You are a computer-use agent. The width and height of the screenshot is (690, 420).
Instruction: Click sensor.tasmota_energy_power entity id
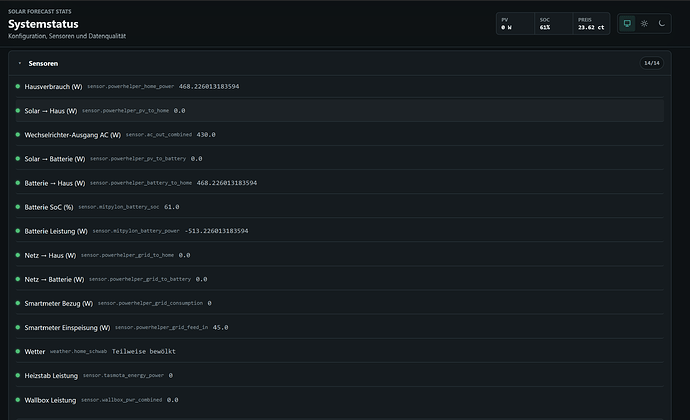[x=123, y=375]
